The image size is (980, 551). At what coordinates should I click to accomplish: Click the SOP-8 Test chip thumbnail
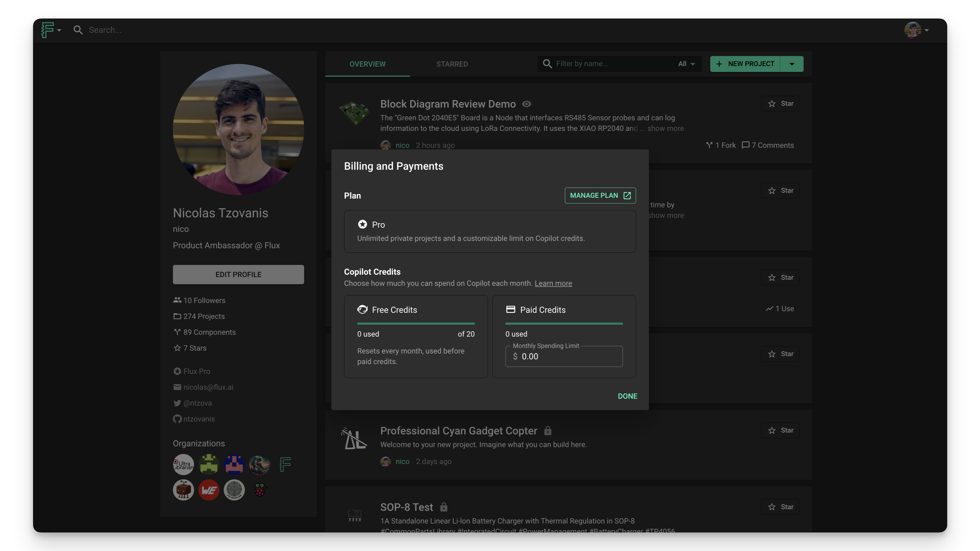(355, 516)
